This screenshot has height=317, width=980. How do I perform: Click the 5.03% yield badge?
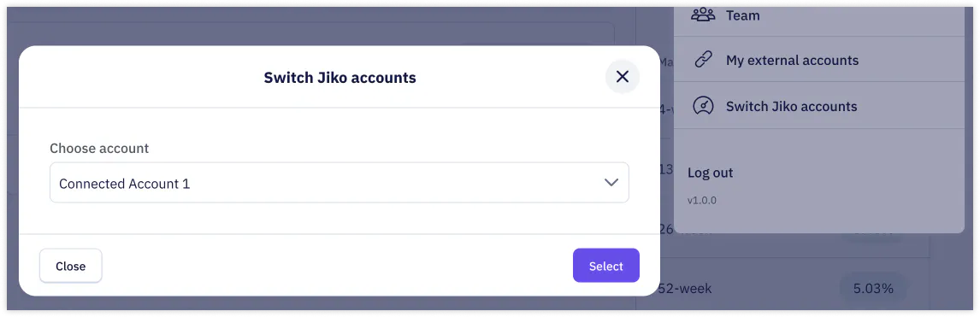(x=872, y=288)
